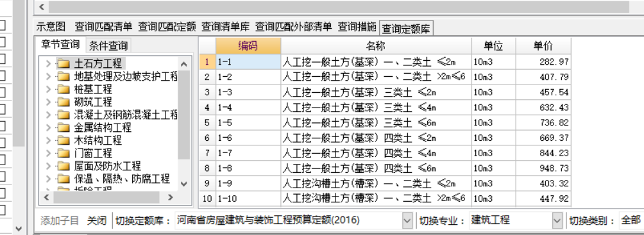Screen dimensions: 644x235
Task: Click top horizontal scrollbar left arrow
Action: point(42,7)
